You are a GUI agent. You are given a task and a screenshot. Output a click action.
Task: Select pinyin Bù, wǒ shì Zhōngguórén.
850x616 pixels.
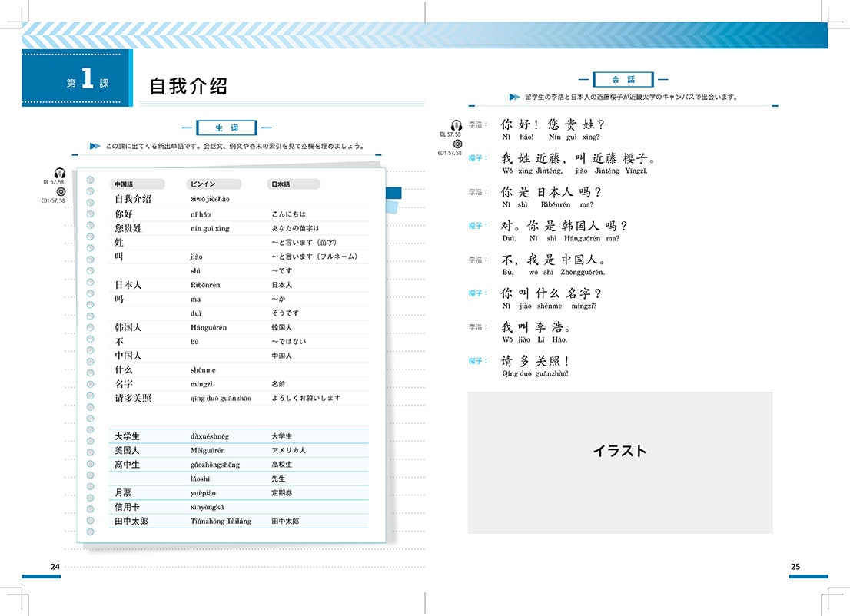click(553, 272)
